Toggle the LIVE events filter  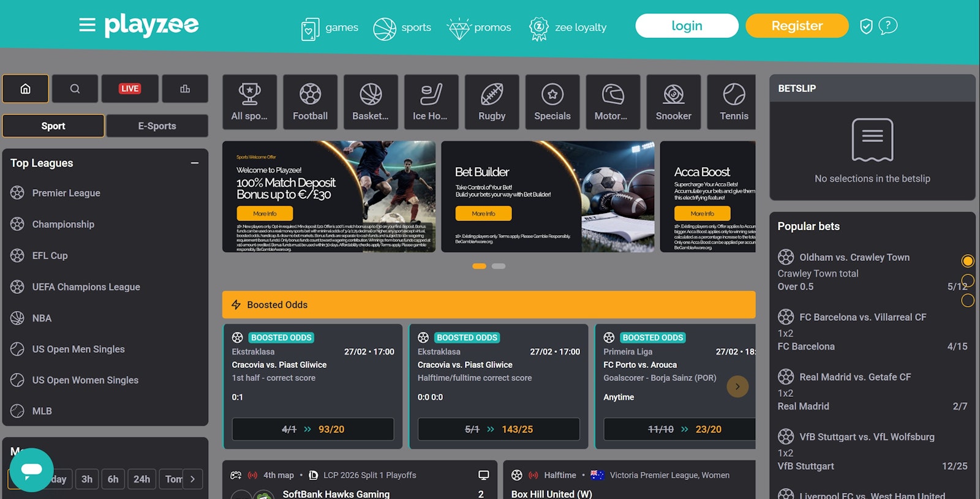click(130, 89)
